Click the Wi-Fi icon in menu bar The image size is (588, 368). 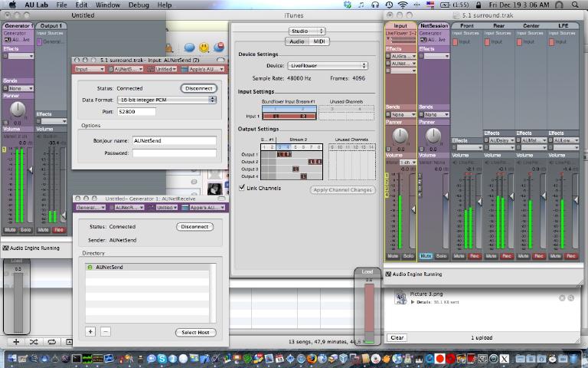pyautogui.click(x=403, y=5)
